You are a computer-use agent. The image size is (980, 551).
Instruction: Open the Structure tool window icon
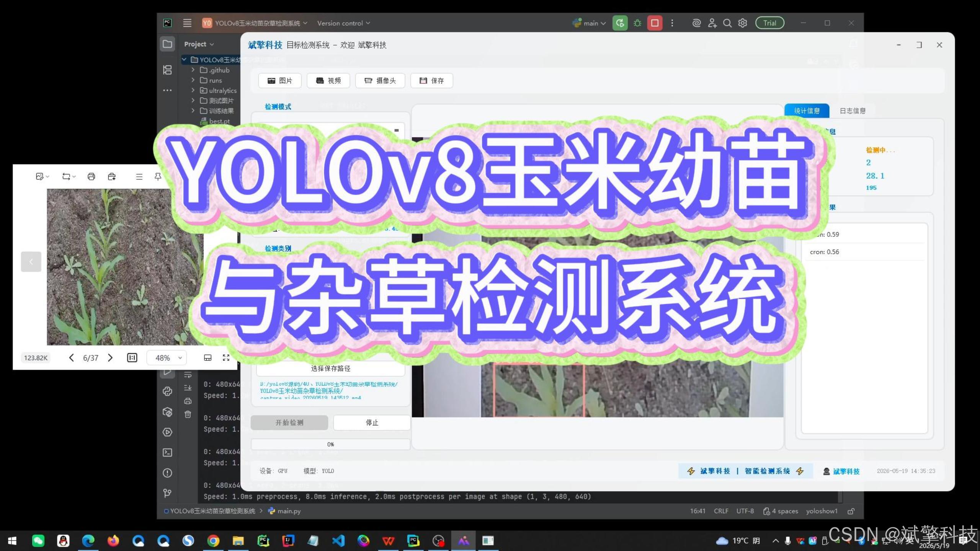pos(167,70)
